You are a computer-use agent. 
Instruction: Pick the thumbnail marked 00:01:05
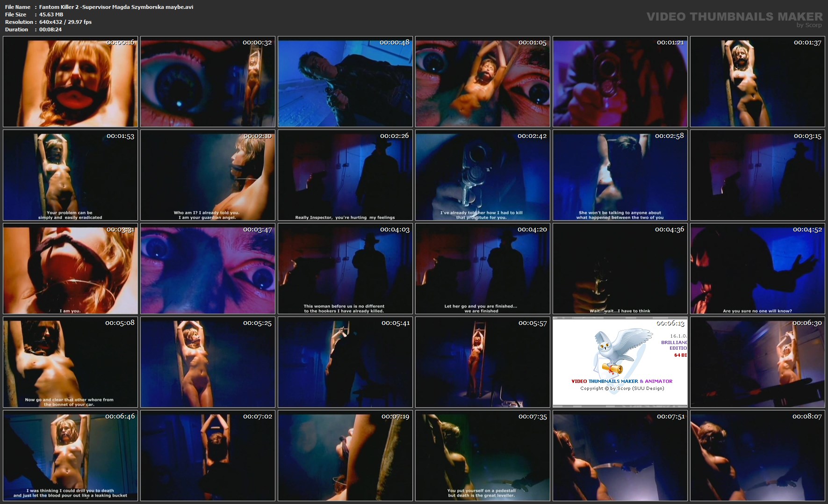pyautogui.click(x=483, y=82)
